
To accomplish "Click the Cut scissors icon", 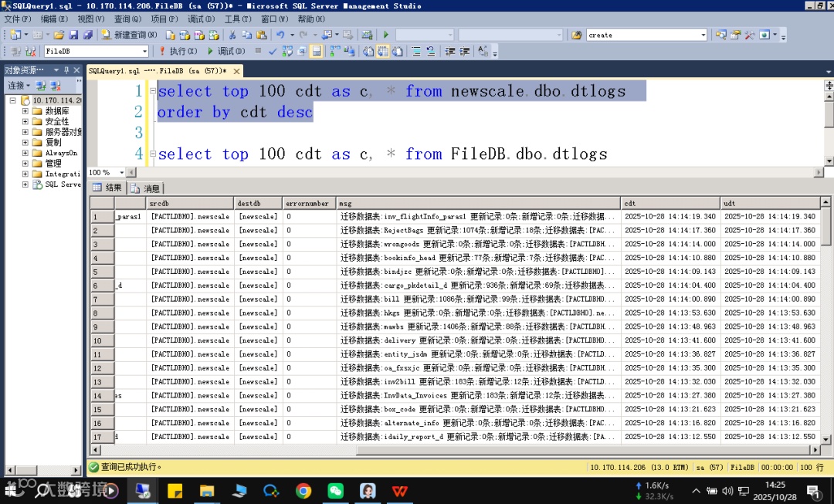I will (232, 35).
